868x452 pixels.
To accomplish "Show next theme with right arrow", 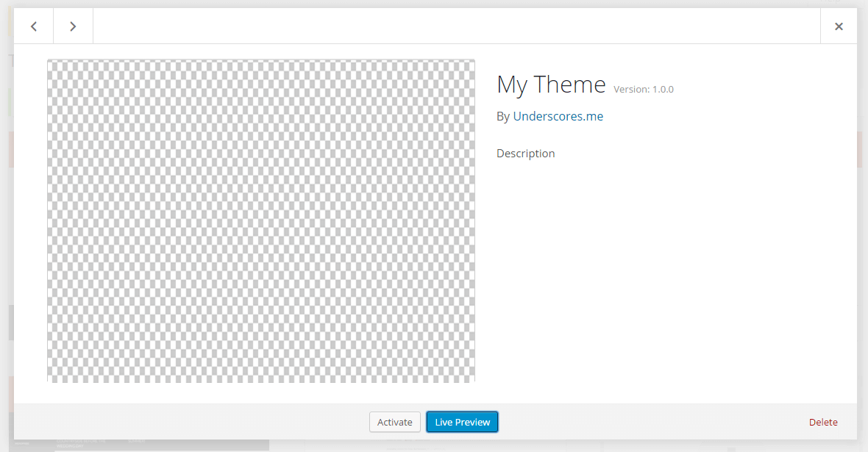I will 73,26.
